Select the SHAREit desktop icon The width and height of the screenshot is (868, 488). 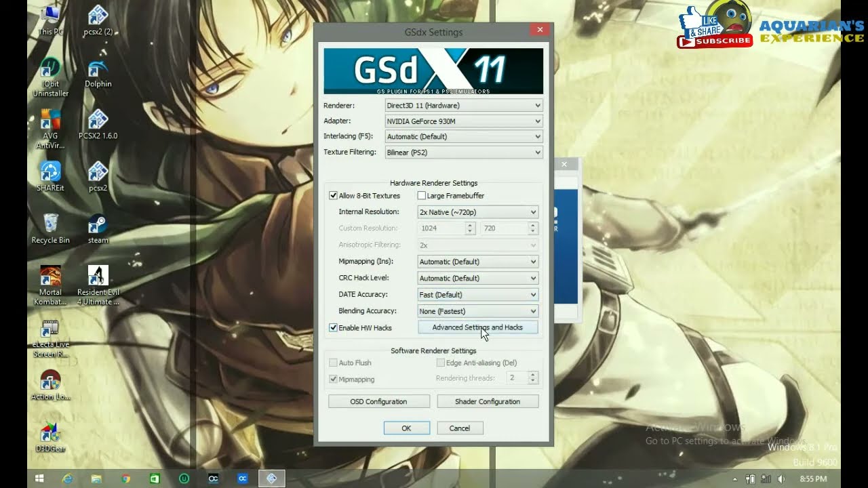(50, 176)
